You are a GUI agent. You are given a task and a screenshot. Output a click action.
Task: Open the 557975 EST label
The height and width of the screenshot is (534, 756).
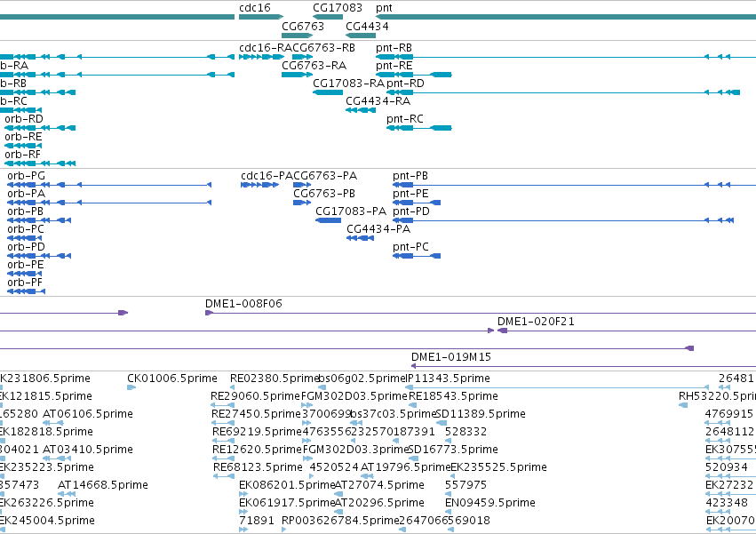pyautogui.click(x=466, y=485)
